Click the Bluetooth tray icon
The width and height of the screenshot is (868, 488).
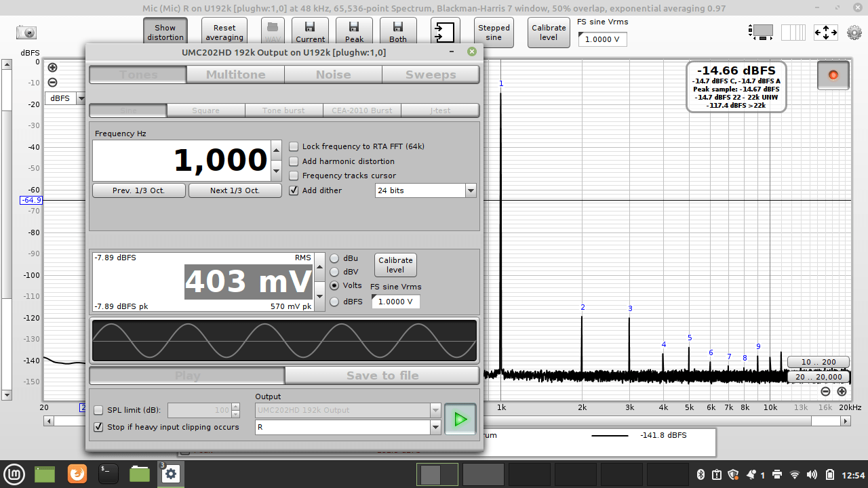[x=701, y=474]
